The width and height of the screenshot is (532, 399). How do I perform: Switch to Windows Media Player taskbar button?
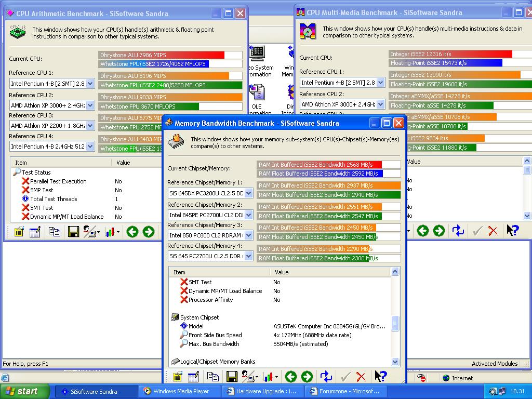pyautogui.click(x=179, y=392)
